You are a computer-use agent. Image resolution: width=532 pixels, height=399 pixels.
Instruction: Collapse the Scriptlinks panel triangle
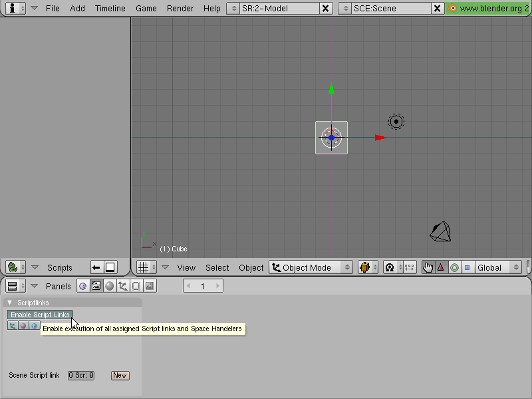point(10,303)
